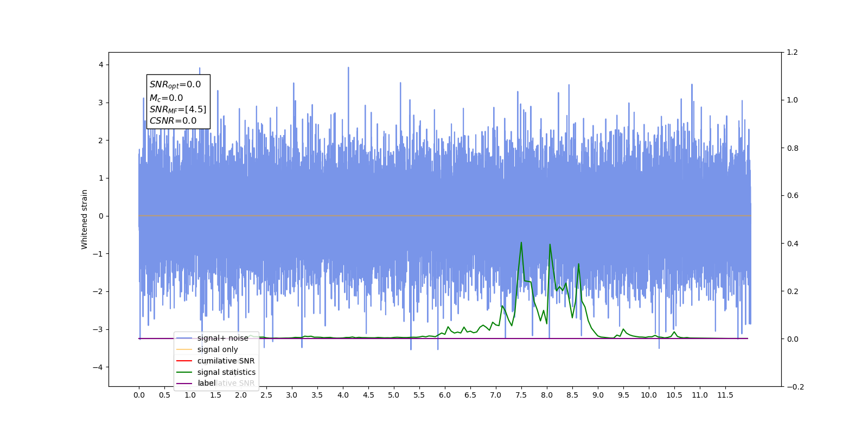868x434 pixels.
Task: Click right axis tick label 1.2
Action: (x=793, y=52)
